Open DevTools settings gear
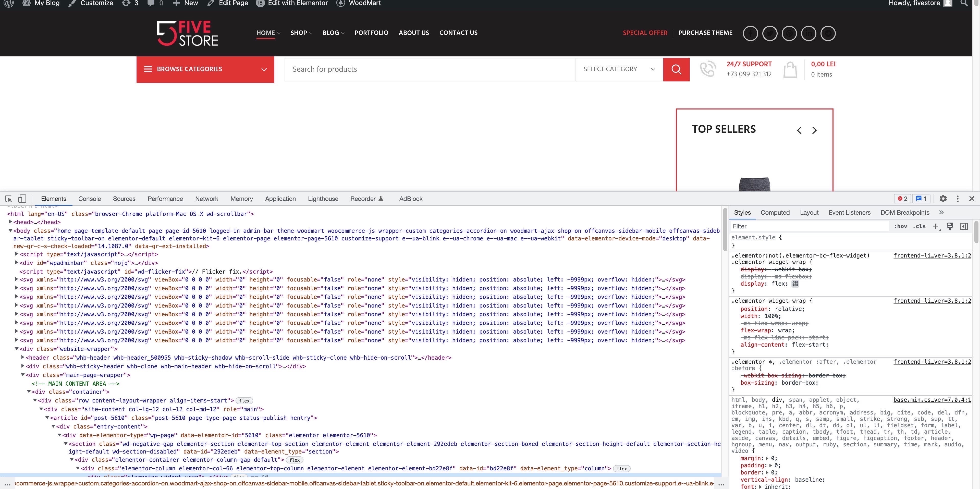 (x=943, y=199)
